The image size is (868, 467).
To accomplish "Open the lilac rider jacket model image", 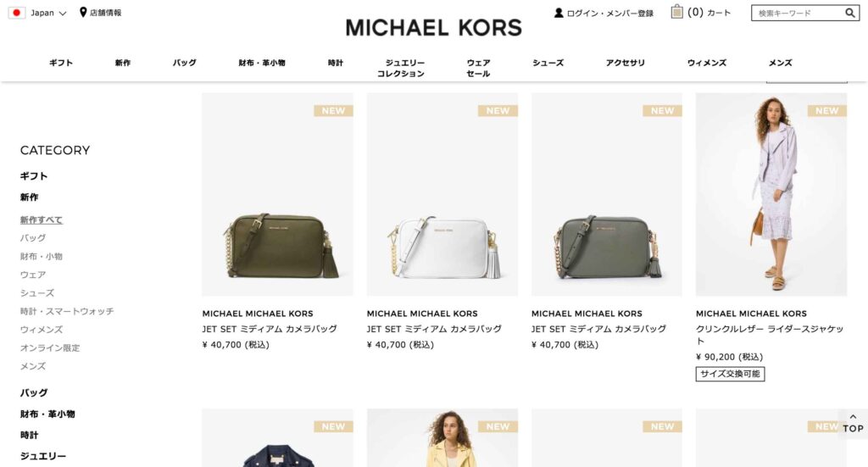I will pos(771,194).
